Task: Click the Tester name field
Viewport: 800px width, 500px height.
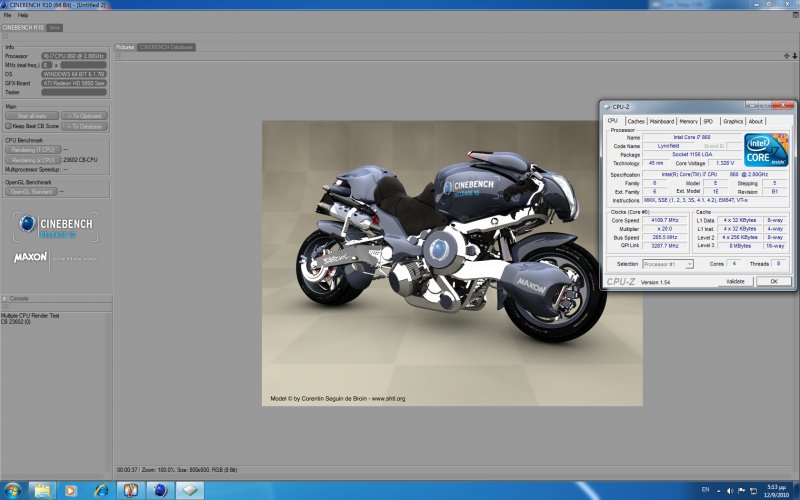Action: (x=74, y=92)
